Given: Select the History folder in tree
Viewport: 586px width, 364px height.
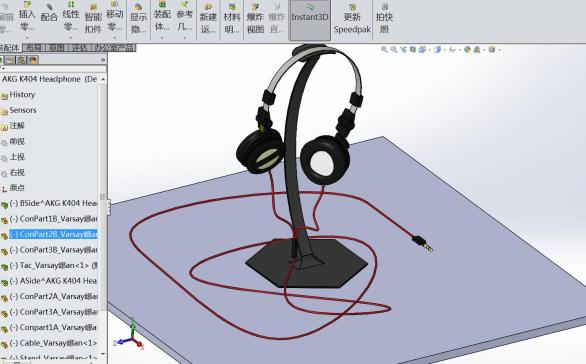Looking at the screenshot, I should coord(22,95).
